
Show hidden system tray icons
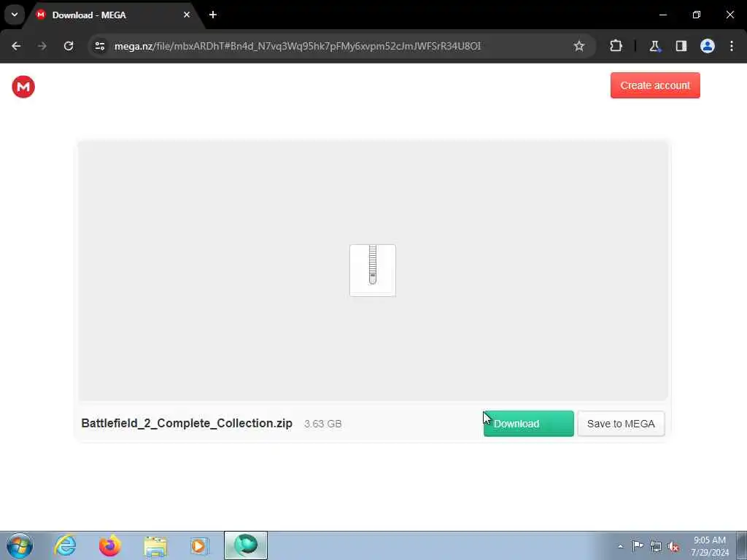(620, 546)
